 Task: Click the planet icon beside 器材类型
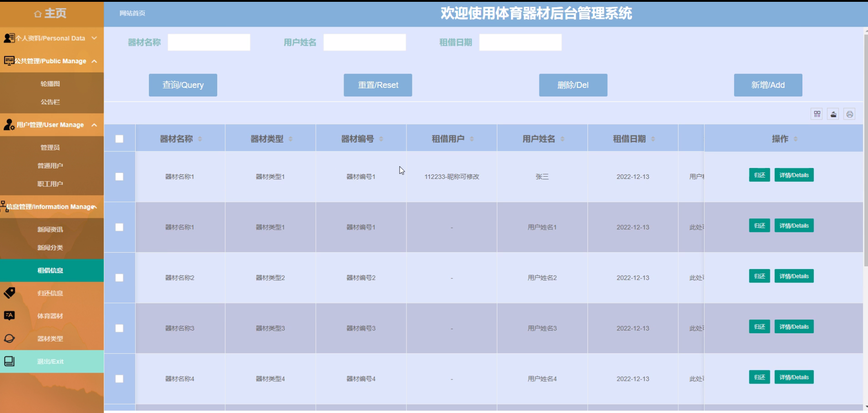[x=9, y=338]
